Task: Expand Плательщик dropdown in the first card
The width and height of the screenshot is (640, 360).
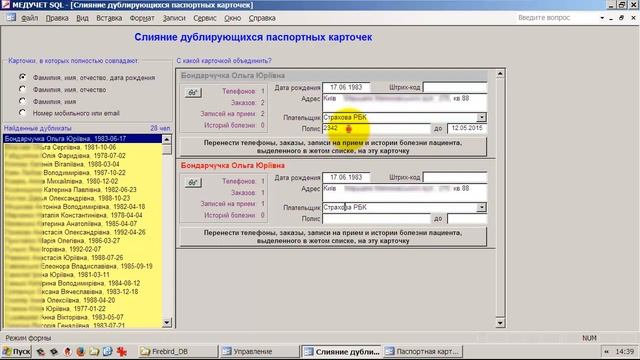Action: (x=482, y=118)
